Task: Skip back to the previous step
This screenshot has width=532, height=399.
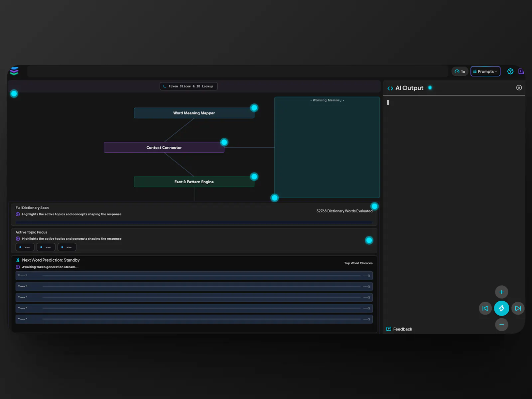Action: (485, 308)
